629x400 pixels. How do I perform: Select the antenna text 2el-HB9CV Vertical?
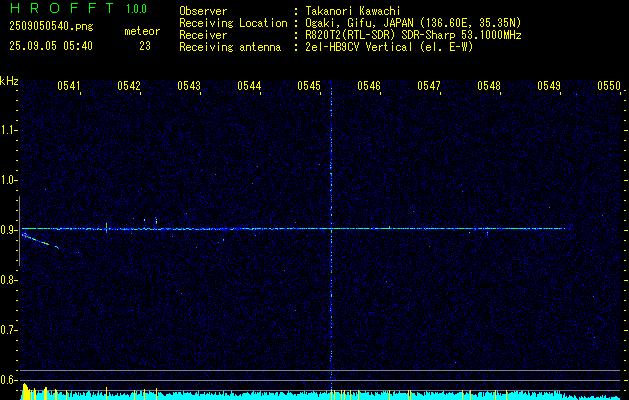click(x=359, y=47)
